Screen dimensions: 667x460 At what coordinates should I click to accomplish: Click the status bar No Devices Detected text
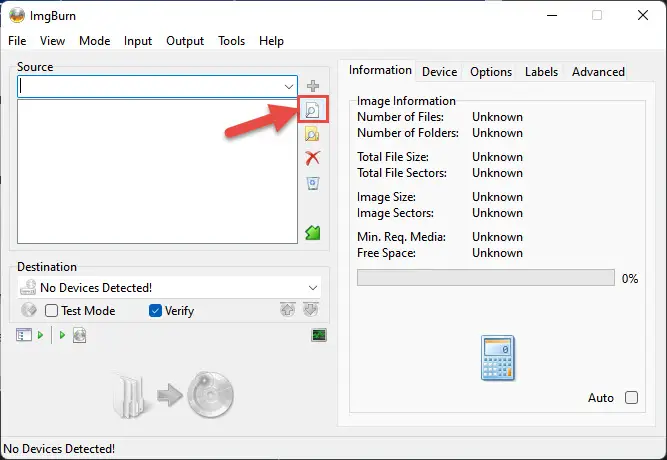click(59, 449)
